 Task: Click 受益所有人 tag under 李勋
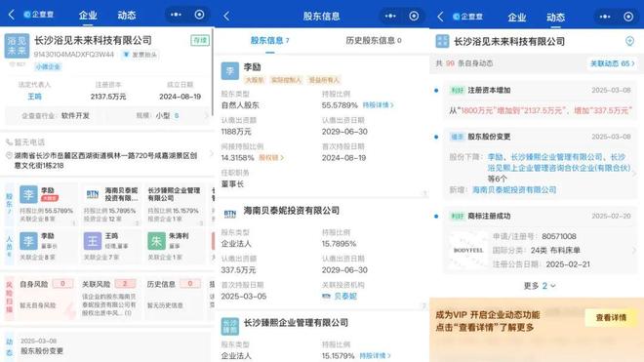coord(324,80)
